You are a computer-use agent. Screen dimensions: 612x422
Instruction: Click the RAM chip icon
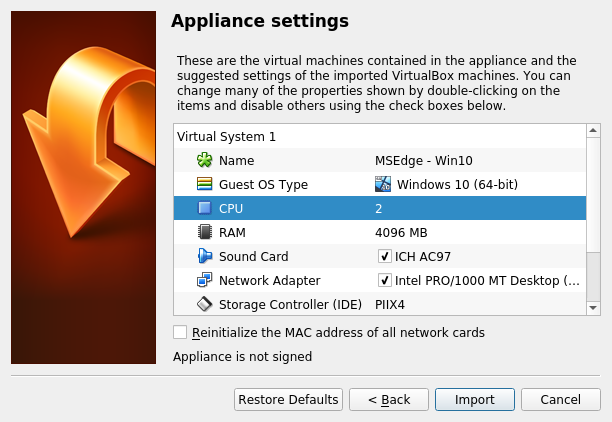tap(205, 232)
